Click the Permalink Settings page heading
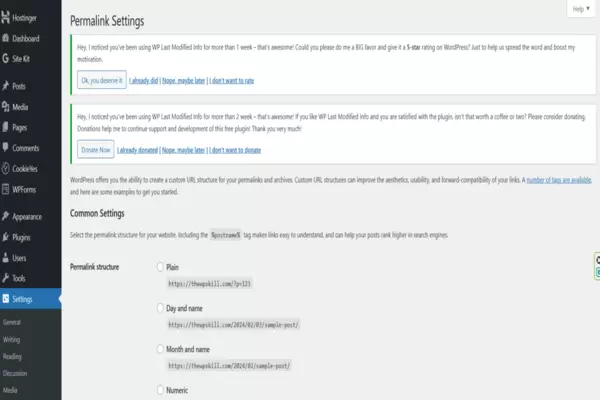Screen dimensions: 600x400 107,21
